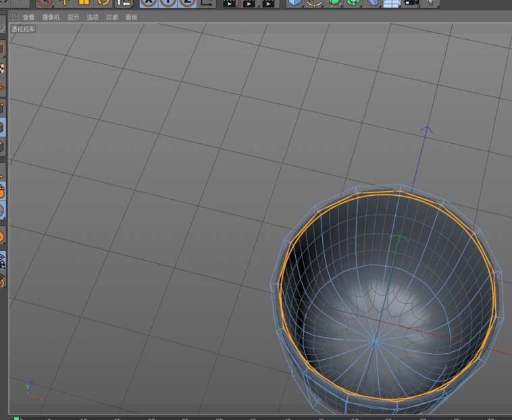
Task: Click the 过滤 menu item
Action: point(111,18)
